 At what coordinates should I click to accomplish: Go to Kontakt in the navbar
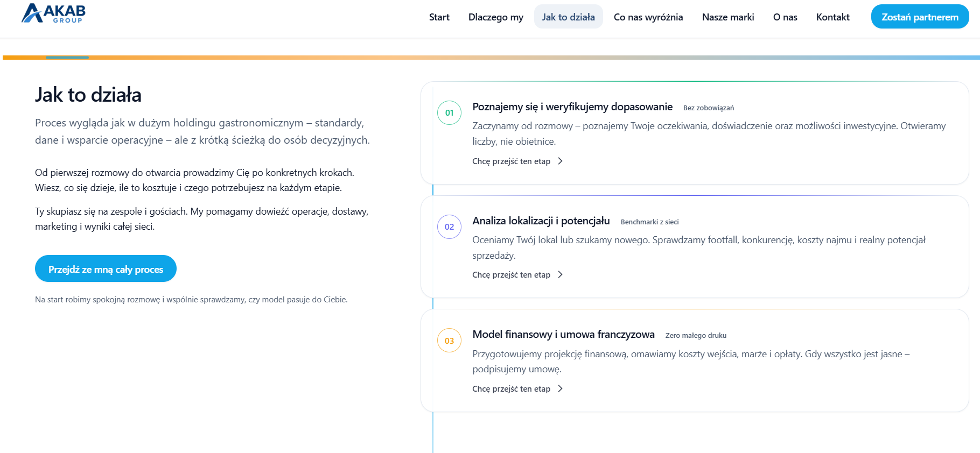(x=832, y=17)
